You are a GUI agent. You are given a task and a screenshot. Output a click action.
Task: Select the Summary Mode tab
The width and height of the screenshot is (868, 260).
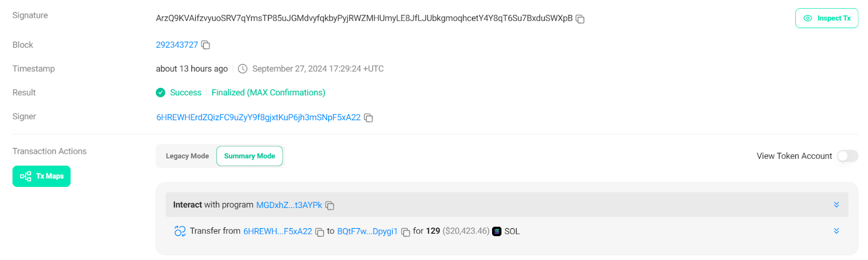250,156
